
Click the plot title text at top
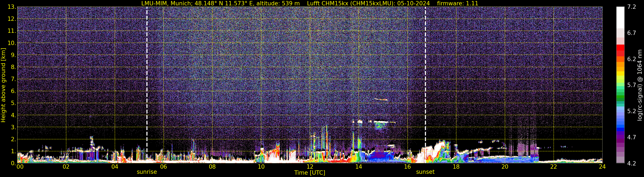[310, 3]
